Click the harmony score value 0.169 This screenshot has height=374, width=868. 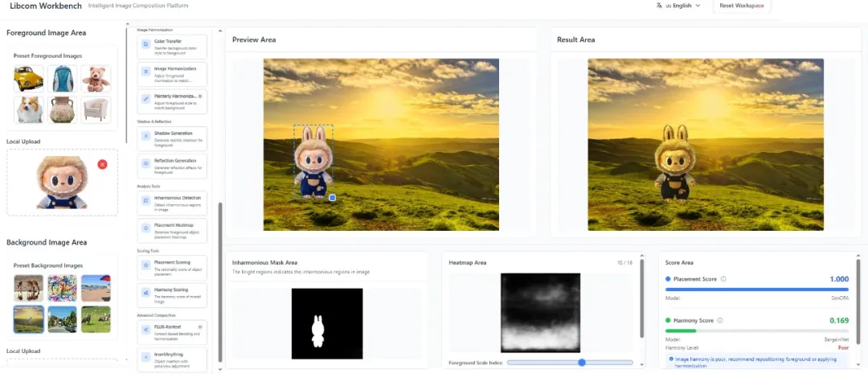tap(839, 320)
